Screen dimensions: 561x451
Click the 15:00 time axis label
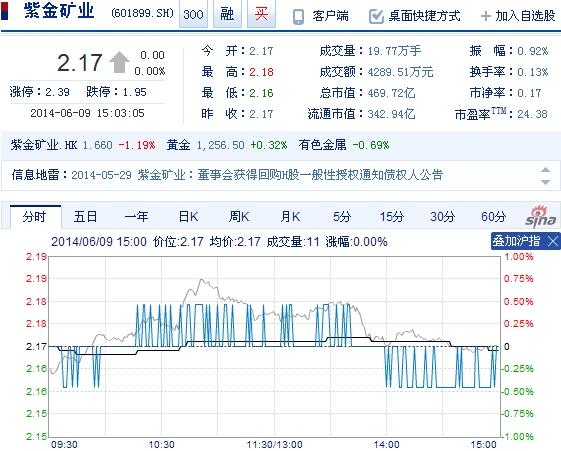click(483, 445)
